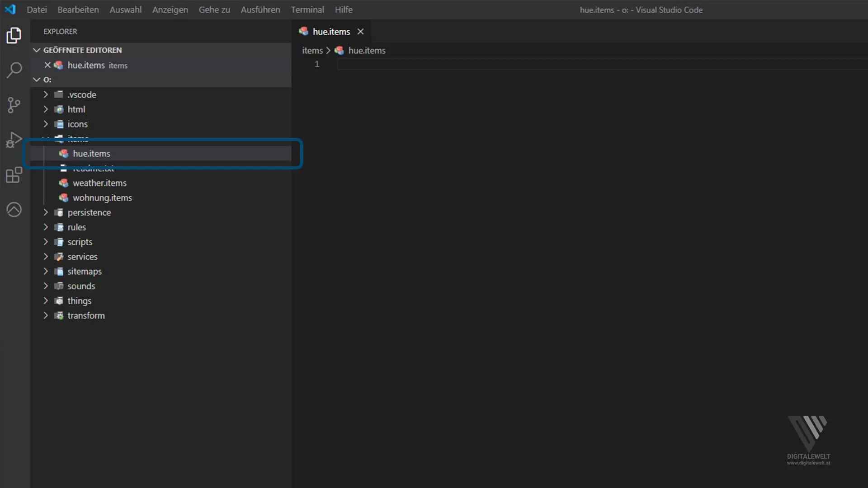This screenshot has width=868, height=488.
Task: Open weather.items file
Action: (x=161, y=183)
